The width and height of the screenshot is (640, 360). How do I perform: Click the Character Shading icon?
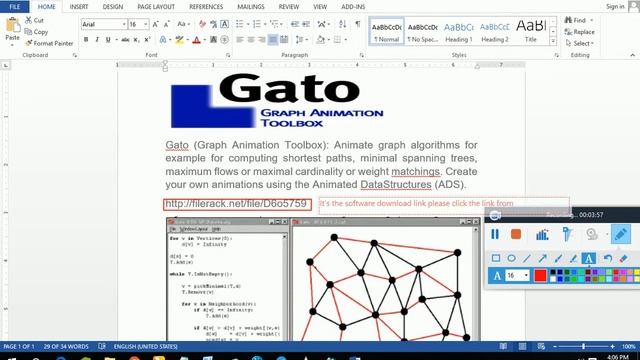tap(213, 40)
